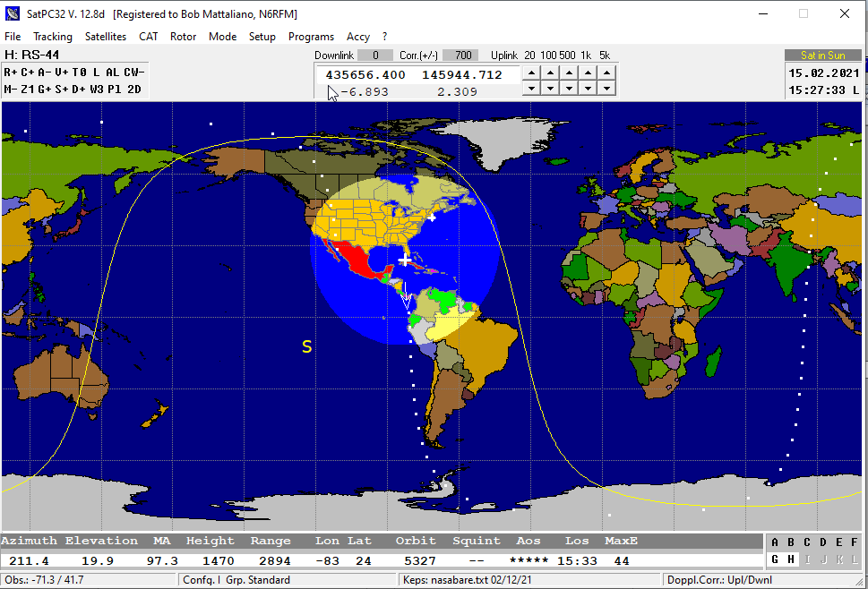Click the Downlink correction value 0
The width and height of the screenshot is (868, 589).
tap(375, 55)
